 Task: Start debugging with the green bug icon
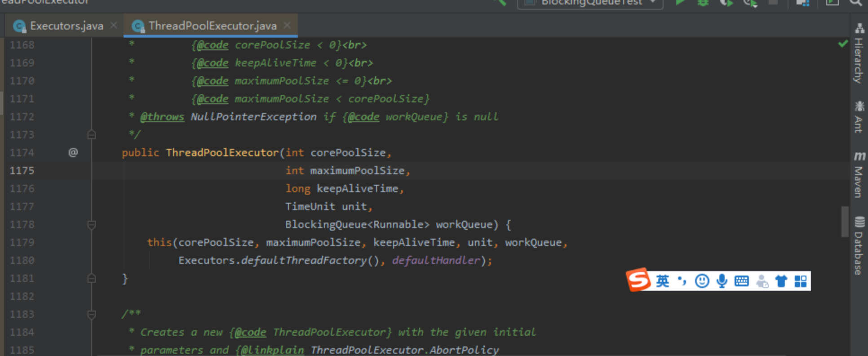click(x=703, y=3)
